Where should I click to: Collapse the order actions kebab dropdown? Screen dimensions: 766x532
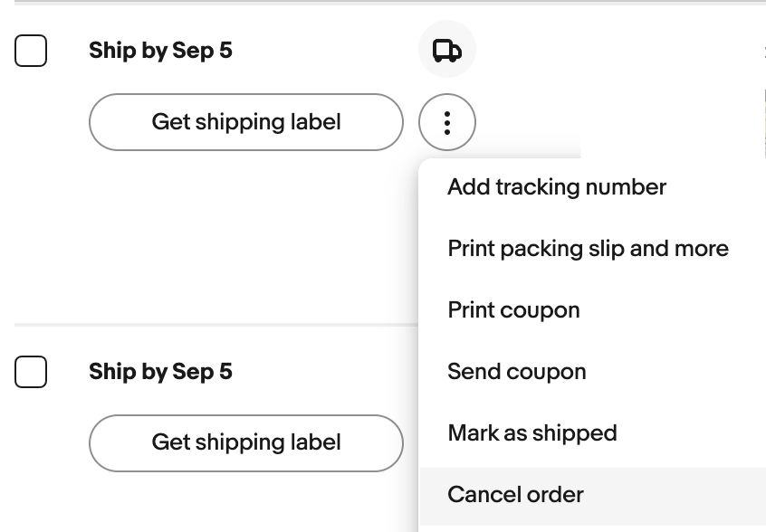click(x=447, y=122)
